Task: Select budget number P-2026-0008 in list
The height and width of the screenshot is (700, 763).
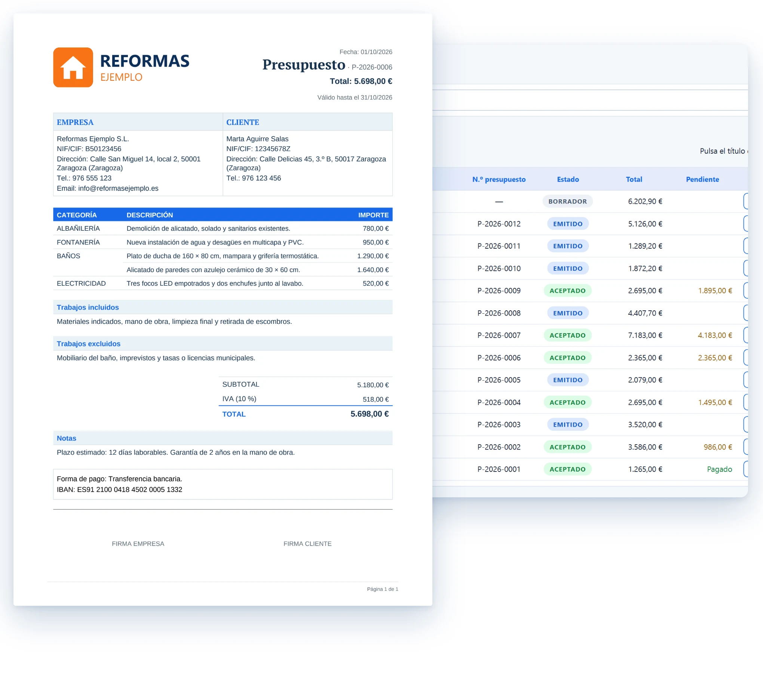Action: 499,313
